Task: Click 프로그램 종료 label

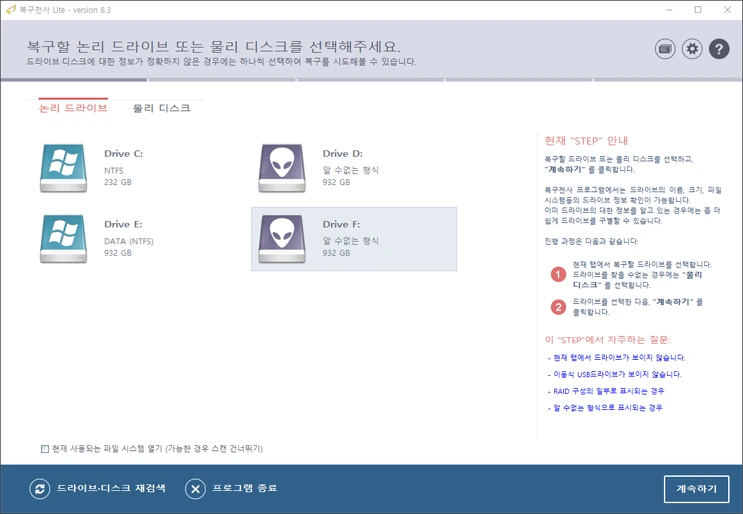Action: click(x=245, y=488)
